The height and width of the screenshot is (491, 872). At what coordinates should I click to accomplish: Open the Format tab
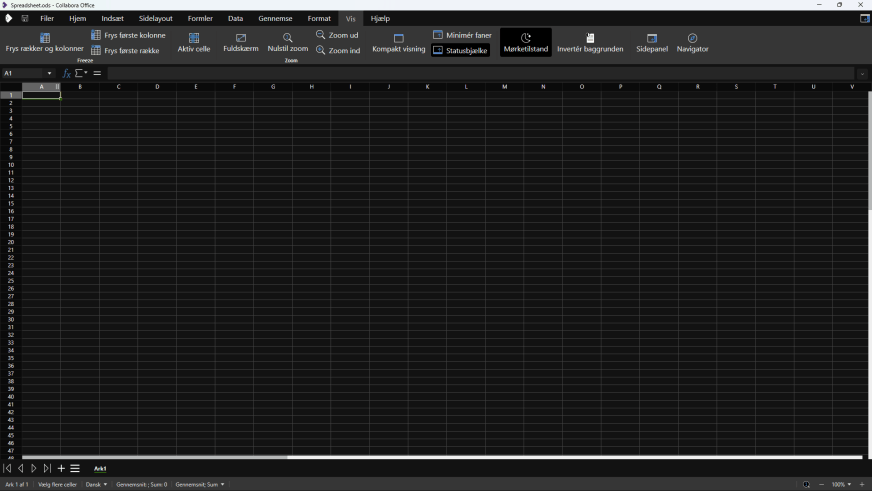tap(319, 18)
